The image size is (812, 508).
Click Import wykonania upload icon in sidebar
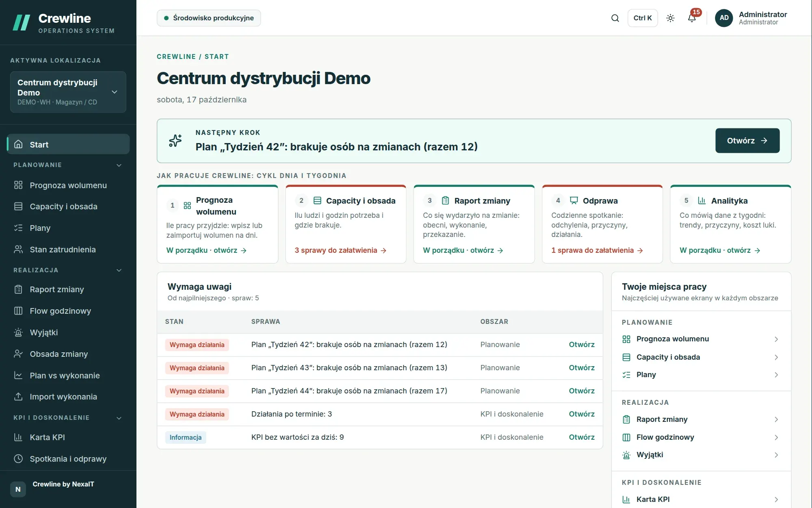[x=18, y=397]
